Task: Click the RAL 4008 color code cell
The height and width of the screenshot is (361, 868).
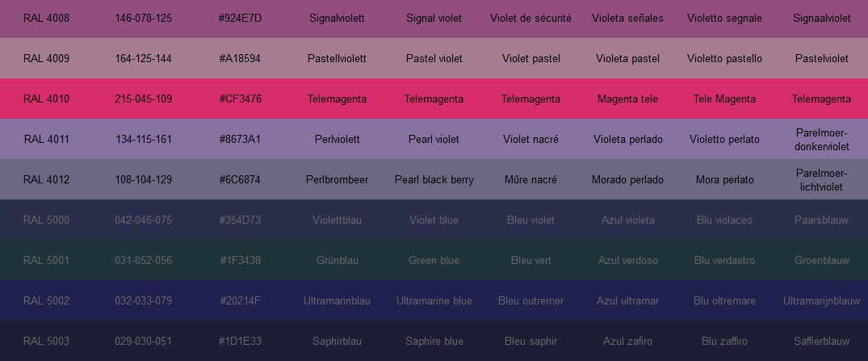Action: click(x=46, y=18)
